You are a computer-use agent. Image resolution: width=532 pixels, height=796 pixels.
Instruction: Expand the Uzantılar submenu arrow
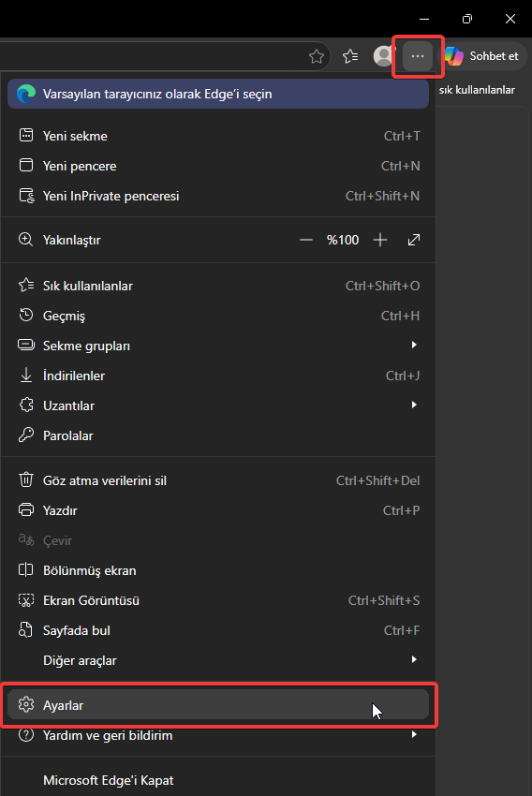[x=414, y=405]
